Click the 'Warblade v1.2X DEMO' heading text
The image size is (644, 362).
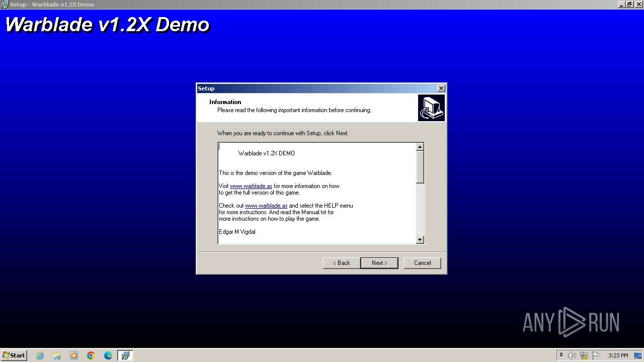(267, 153)
